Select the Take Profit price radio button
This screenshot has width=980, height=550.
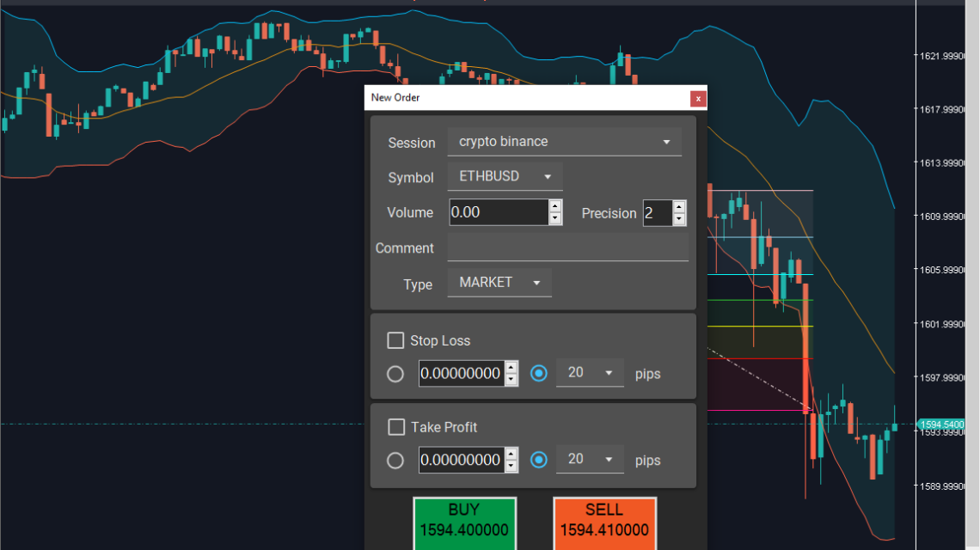point(395,461)
